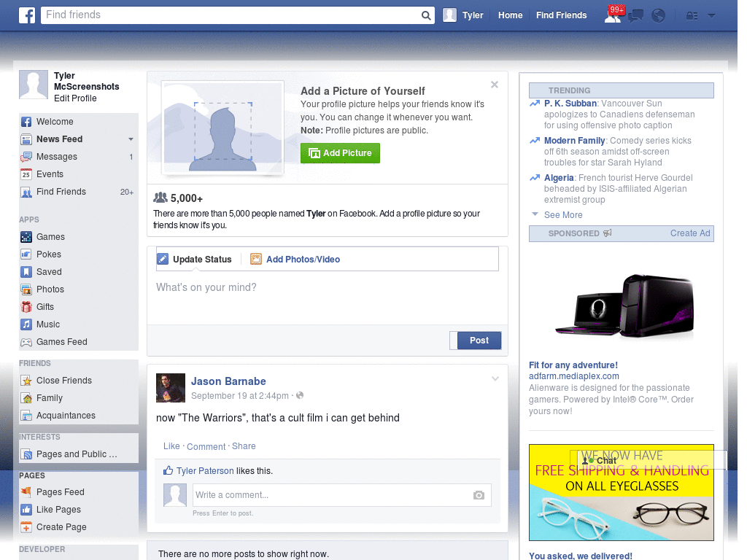Open post options chevron on Jason's post
Viewport: 747px width, 560px height.
coord(495,378)
